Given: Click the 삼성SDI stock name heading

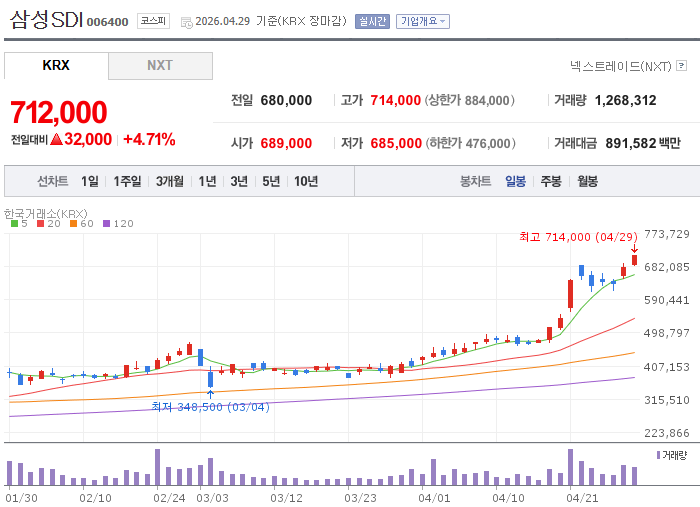Looking at the screenshot, I should [x=46, y=19].
